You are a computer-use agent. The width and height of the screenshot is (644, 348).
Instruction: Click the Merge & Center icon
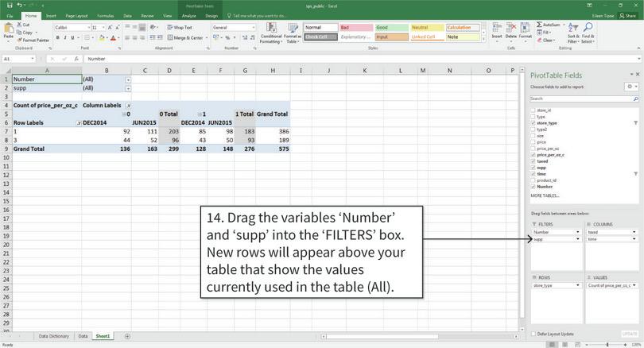[x=170, y=38]
